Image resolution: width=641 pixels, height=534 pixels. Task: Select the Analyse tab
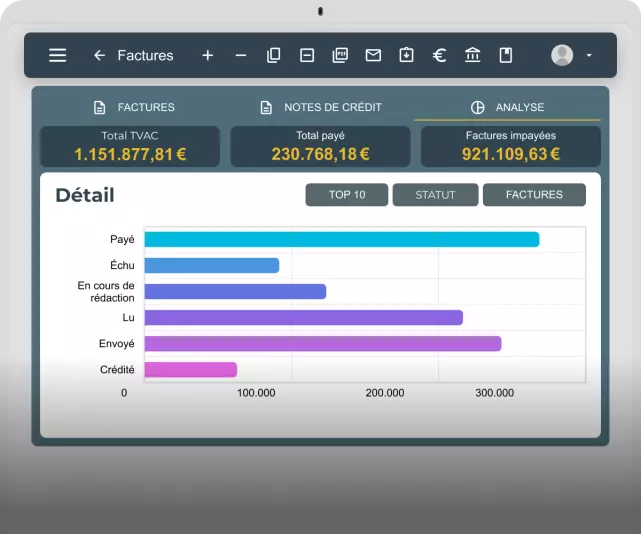pos(507,107)
